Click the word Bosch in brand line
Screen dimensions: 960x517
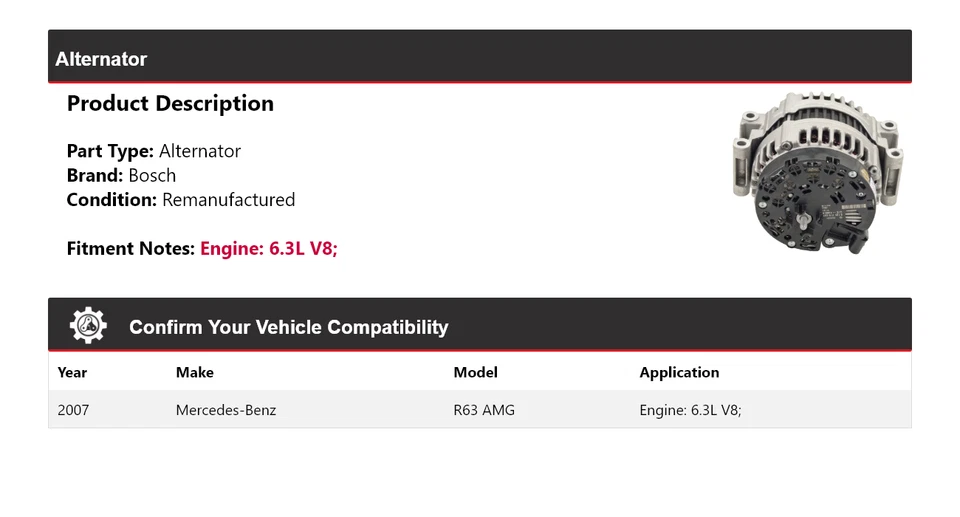click(152, 175)
